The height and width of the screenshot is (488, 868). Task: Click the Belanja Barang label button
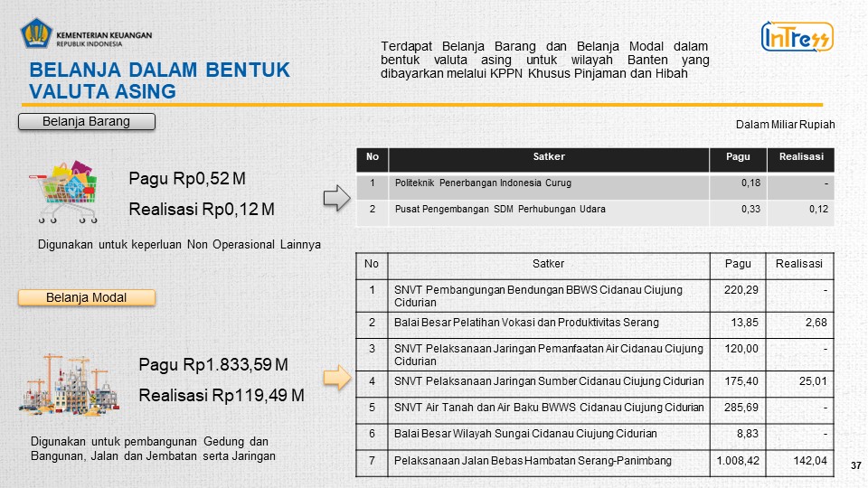coord(87,121)
